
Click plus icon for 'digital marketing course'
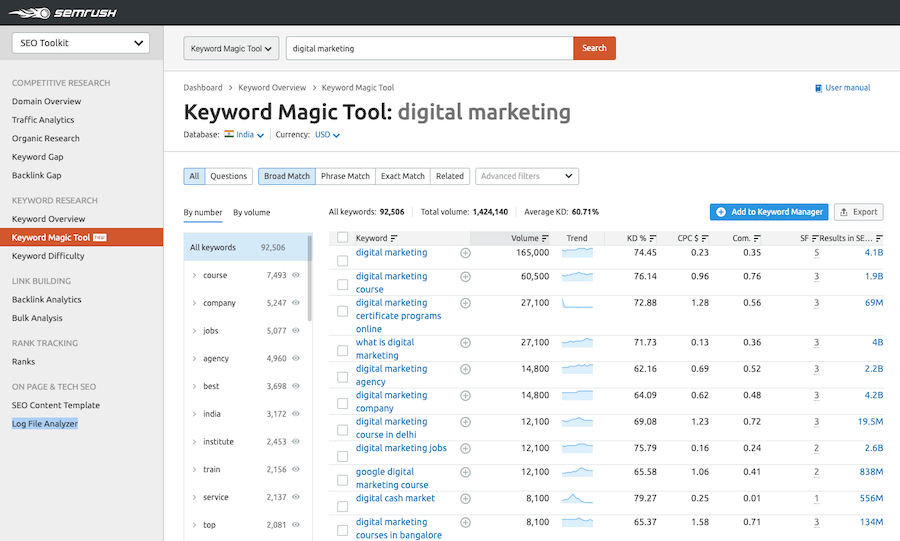click(465, 277)
